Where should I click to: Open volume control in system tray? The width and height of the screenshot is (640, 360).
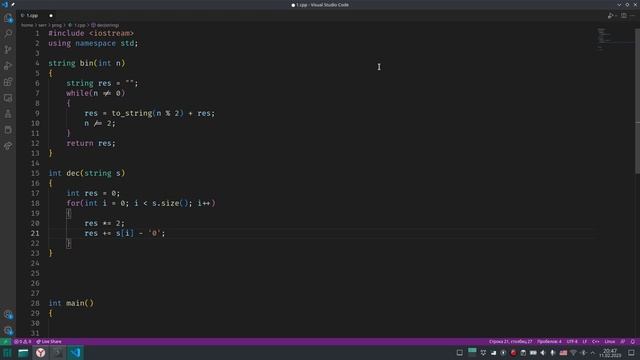coord(543,353)
